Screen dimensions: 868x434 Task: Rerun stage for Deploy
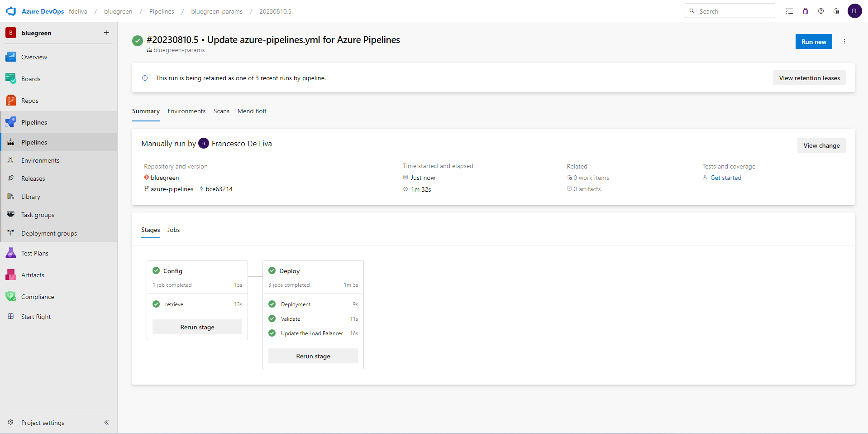(x=313, y=356)
